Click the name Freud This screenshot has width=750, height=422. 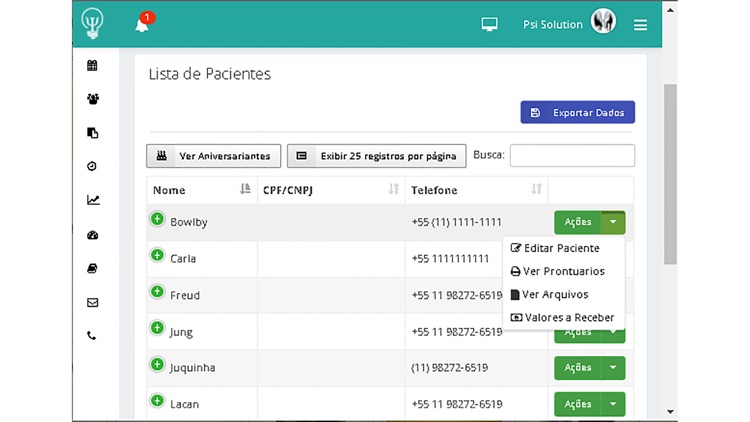[x=185, y=295]
